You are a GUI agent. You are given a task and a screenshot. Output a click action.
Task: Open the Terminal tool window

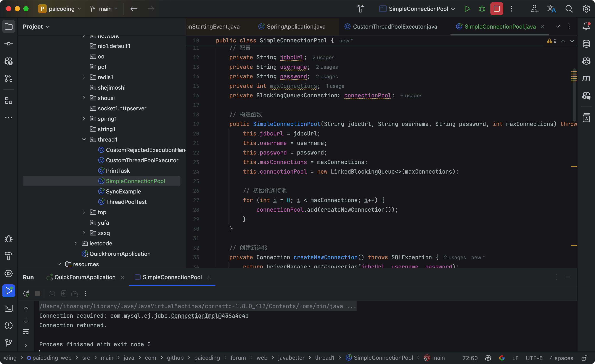(9, 308)
